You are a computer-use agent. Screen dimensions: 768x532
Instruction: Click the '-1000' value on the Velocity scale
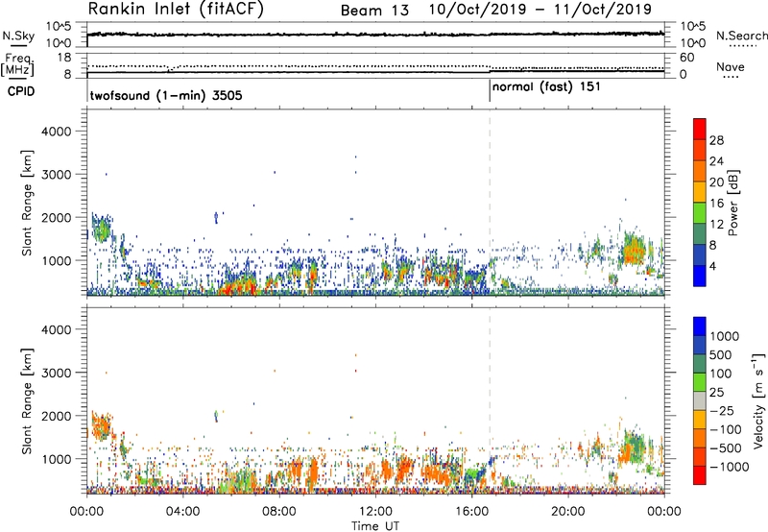(x=730, y=467)
